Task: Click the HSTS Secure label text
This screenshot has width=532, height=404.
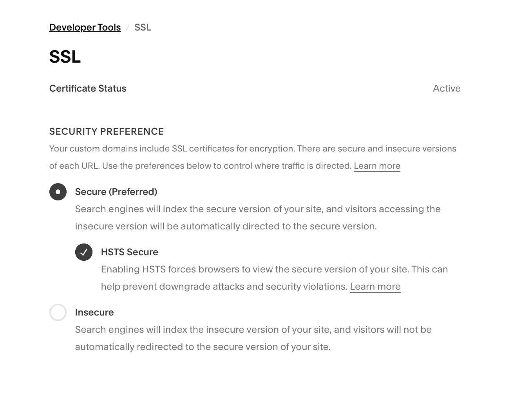Action: [130, 252]
